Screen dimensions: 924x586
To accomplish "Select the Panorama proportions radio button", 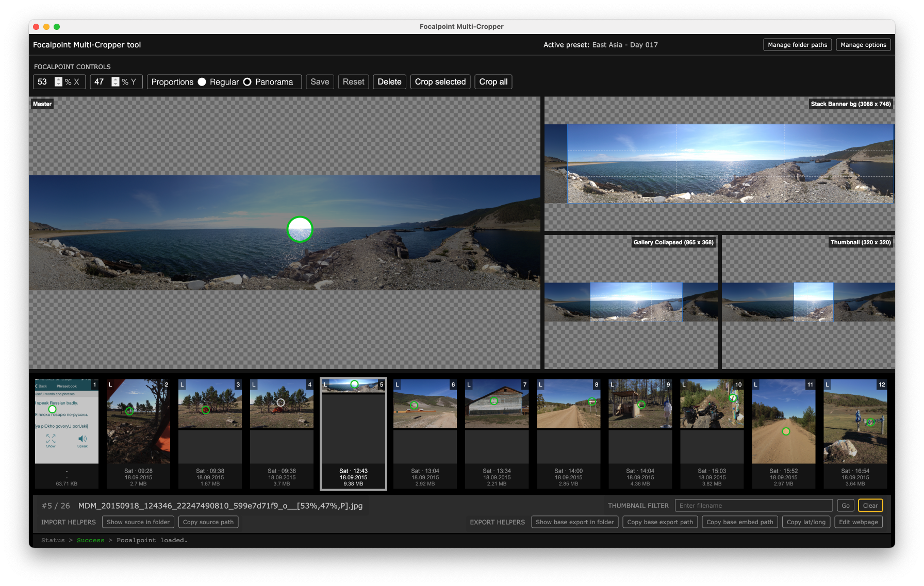I will pos(247,82).
